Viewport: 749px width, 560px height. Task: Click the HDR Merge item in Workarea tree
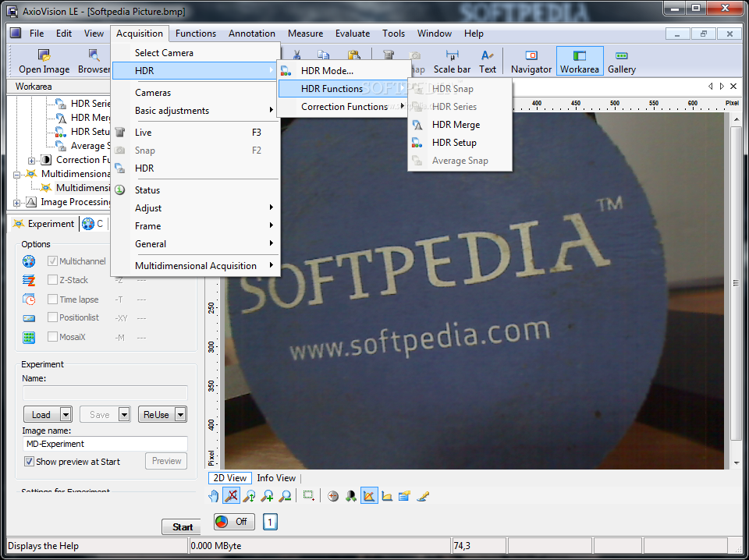[x=83, y=118]
